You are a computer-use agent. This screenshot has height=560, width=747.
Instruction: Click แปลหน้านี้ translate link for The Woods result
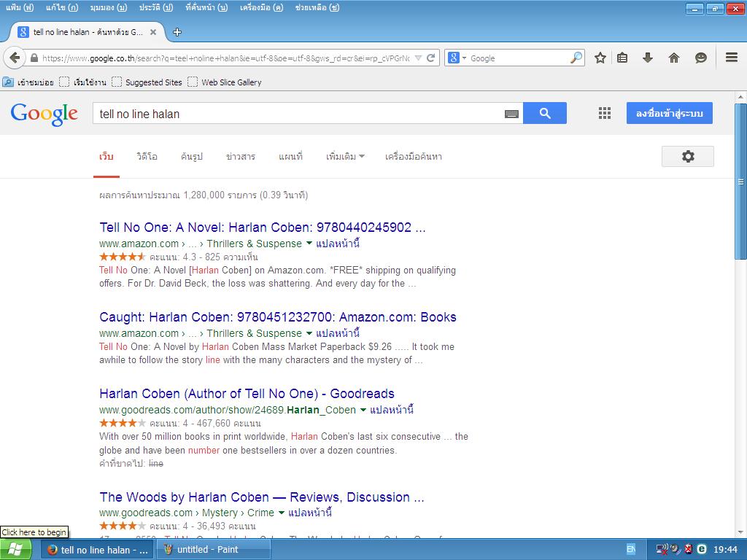click(310, 513)
